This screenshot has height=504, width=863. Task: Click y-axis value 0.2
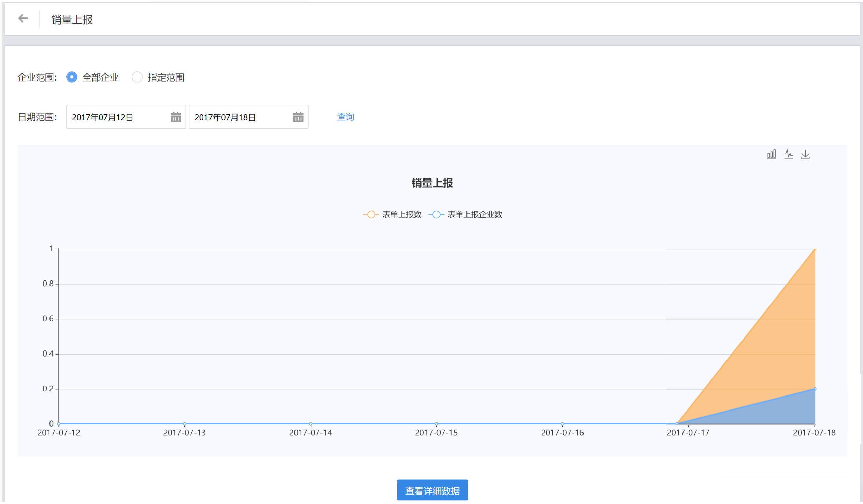[x=48, y=389]
